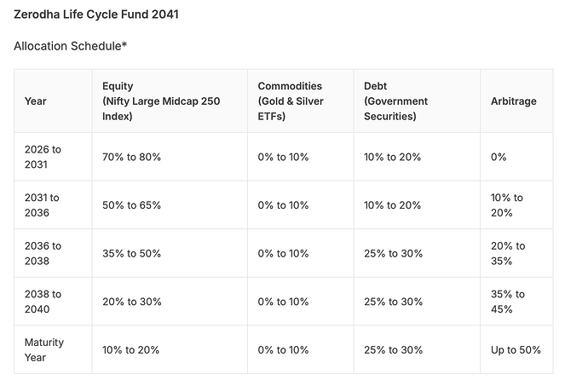This screenshot has height=380, width=588.
Task: Click the Arbitrage column header
Action: point(514,101)
